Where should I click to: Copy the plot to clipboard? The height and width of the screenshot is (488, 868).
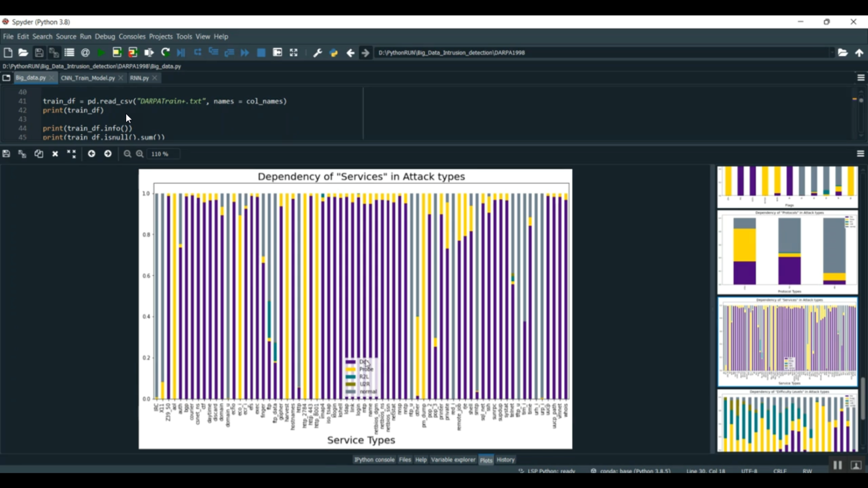[39, 154]
